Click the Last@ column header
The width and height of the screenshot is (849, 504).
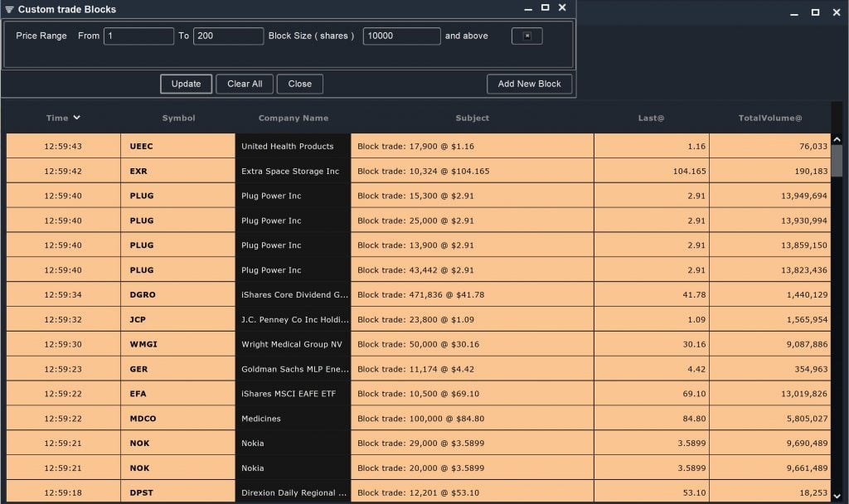click(x=651, y=118)
